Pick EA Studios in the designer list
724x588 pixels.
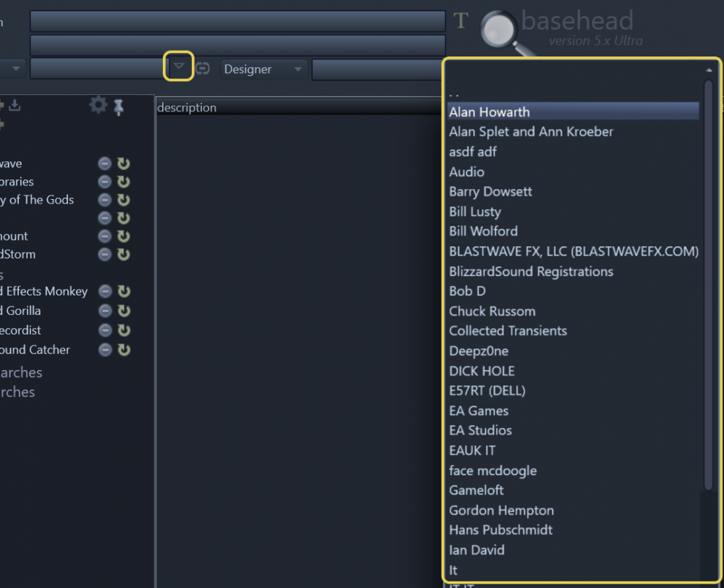480,430
